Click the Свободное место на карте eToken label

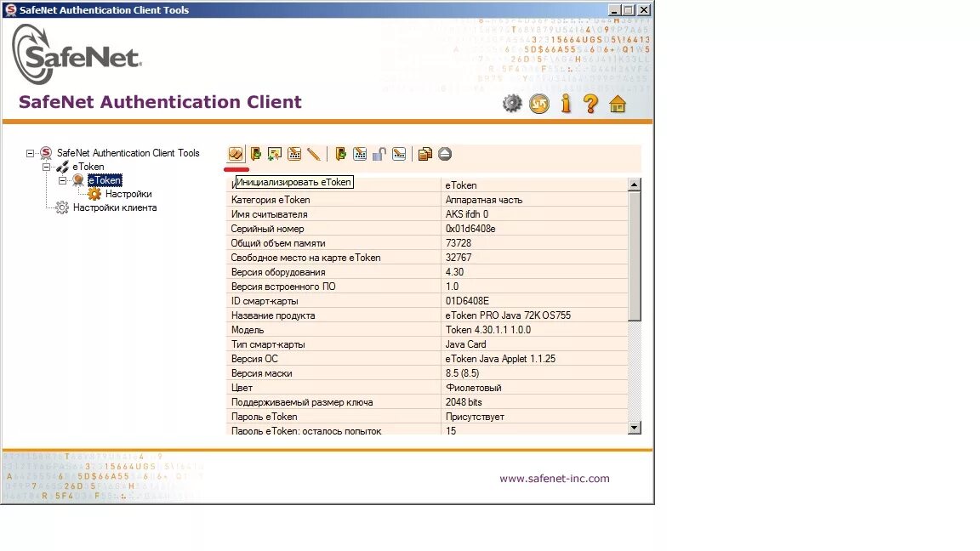coord(305,258)
